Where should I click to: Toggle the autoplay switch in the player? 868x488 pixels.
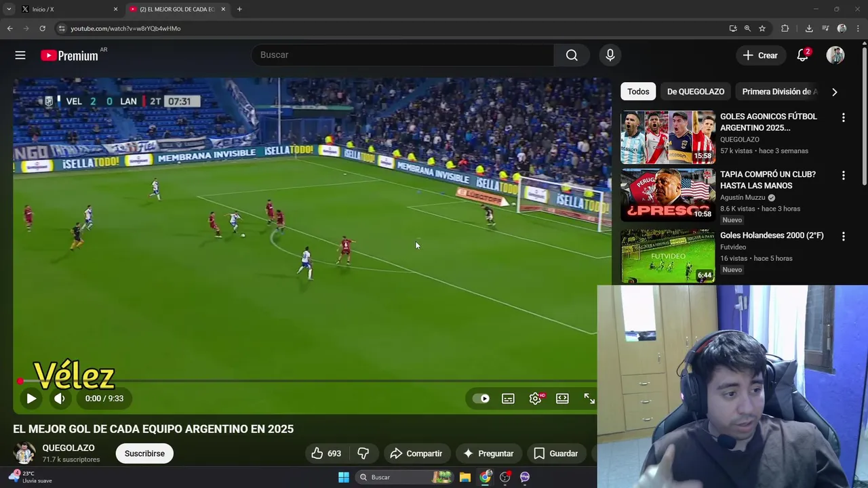pyautogui.click(x=481, y=399)
